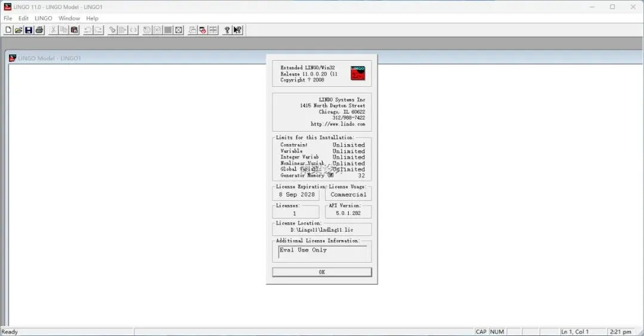Click the 1415 North Dayton Street address
The height and width of the screenshot is (336, 644).
pos(332,105)
